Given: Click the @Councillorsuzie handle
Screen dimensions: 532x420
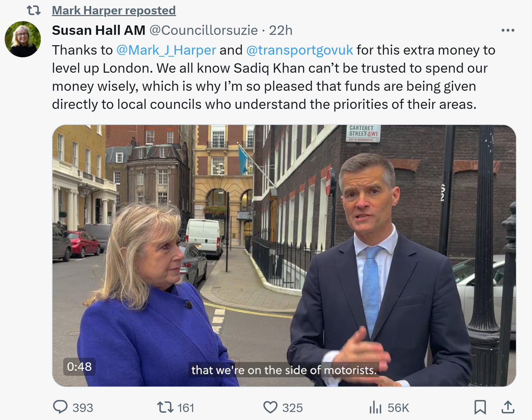Looking at the screenshot, I should [x=203, y=30].
